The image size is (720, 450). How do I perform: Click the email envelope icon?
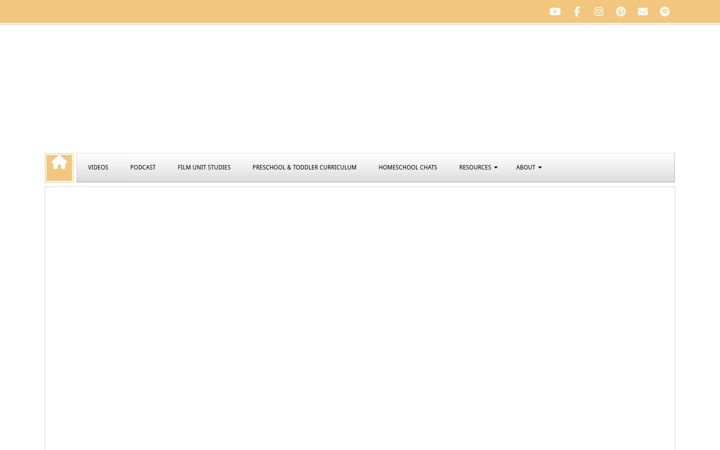pyautogui.click(x=643, y=11)
